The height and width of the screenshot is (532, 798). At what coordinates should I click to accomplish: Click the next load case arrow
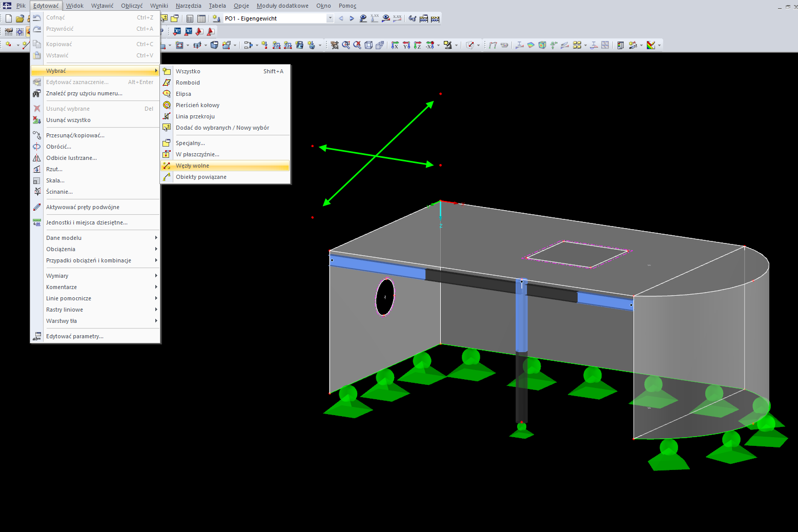352,18
